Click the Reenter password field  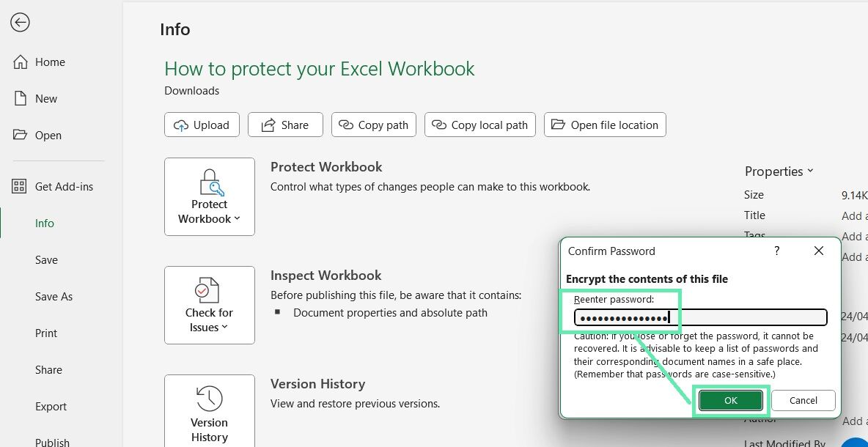click(x=700, y=317)
